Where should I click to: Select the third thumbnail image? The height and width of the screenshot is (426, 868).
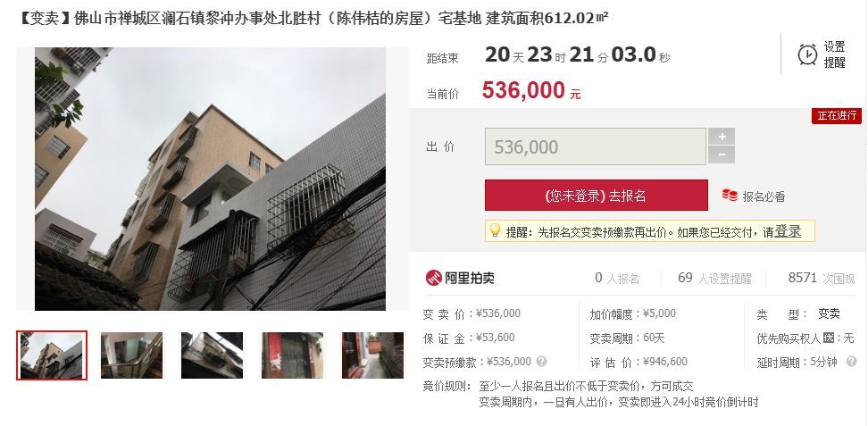212,355
